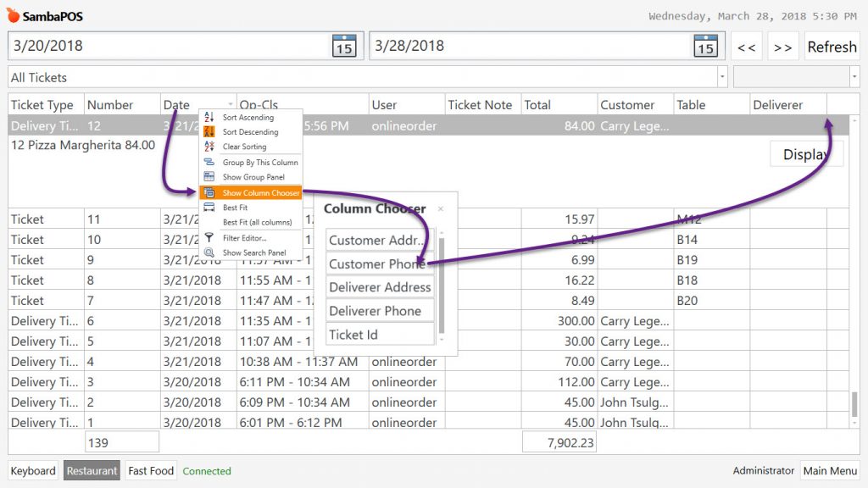Go to next period with >> button
The image size is (868, 488).
(x=782, y=47)
